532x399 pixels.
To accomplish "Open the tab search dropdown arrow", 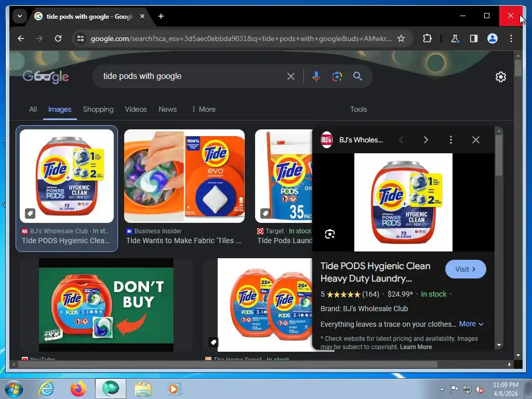I will [20, 16].
